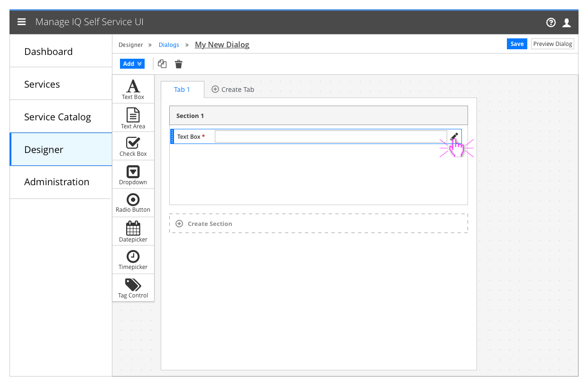
Task: Switch to Tab 1
Action: 182,89
